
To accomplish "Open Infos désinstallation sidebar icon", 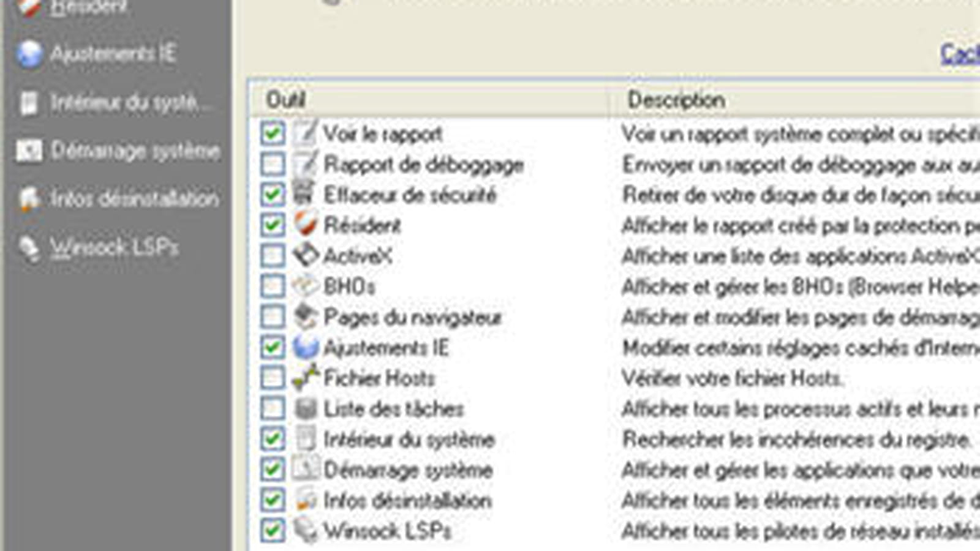I will pyautogui.click(x=29, y=200).
